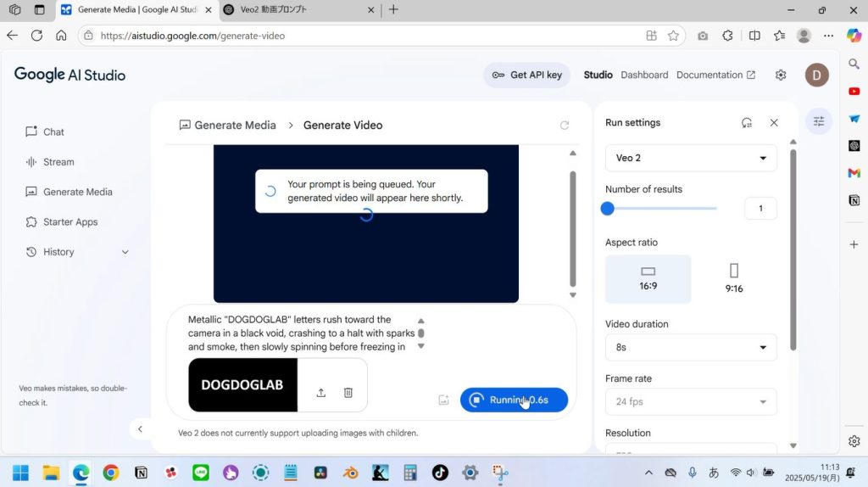Open the Dashboard tab
868x487 pixels.
pyautogui.click(x=644, y=75)
